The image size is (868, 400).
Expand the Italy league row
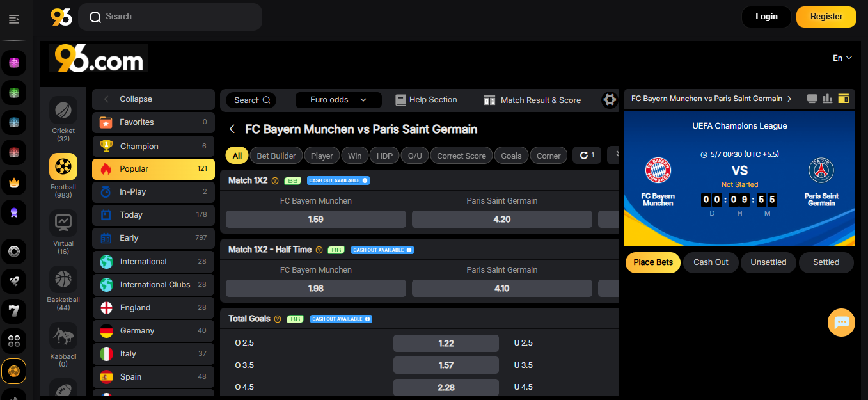(x=154, y=354)
